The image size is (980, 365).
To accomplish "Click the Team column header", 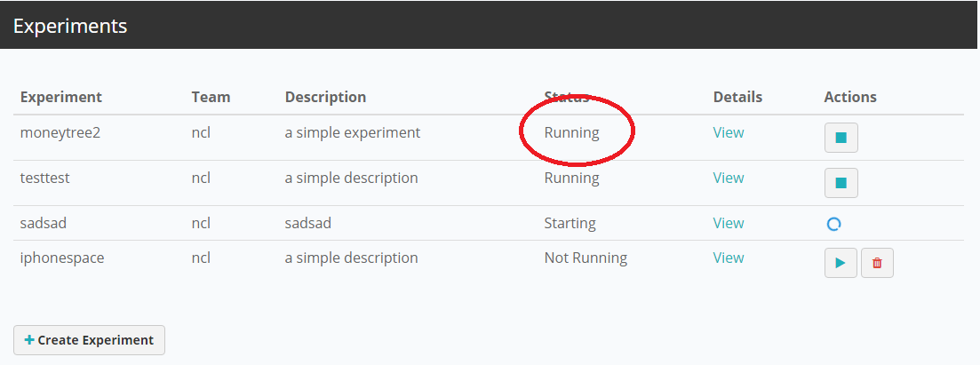I will click(211, 97).
